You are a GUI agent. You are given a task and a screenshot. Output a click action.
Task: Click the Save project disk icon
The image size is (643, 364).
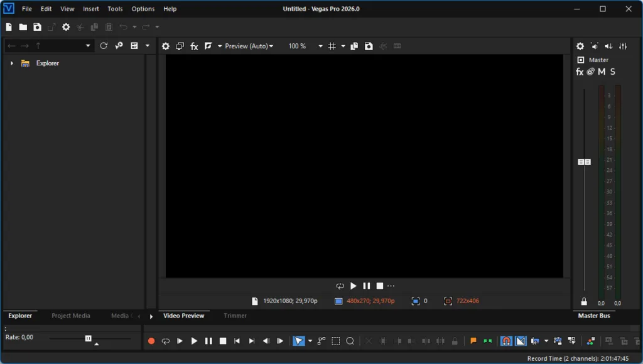click(x=37, y=27)
